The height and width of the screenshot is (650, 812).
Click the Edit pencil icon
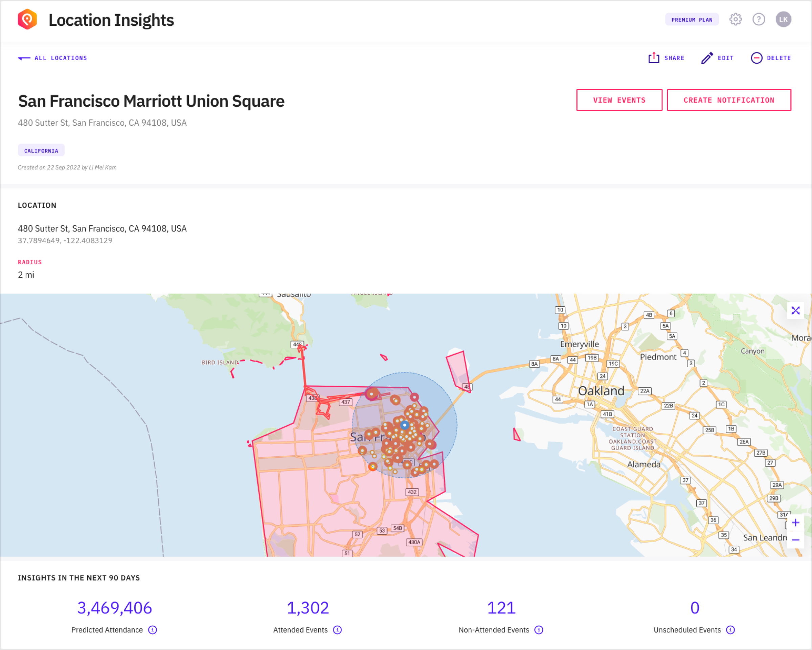tap(706, 58)
